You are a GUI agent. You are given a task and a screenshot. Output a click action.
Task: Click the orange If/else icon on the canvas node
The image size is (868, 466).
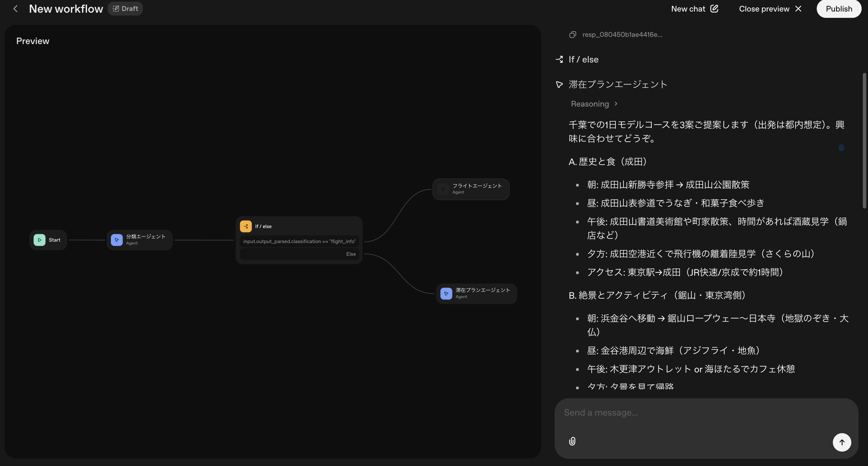246,226
